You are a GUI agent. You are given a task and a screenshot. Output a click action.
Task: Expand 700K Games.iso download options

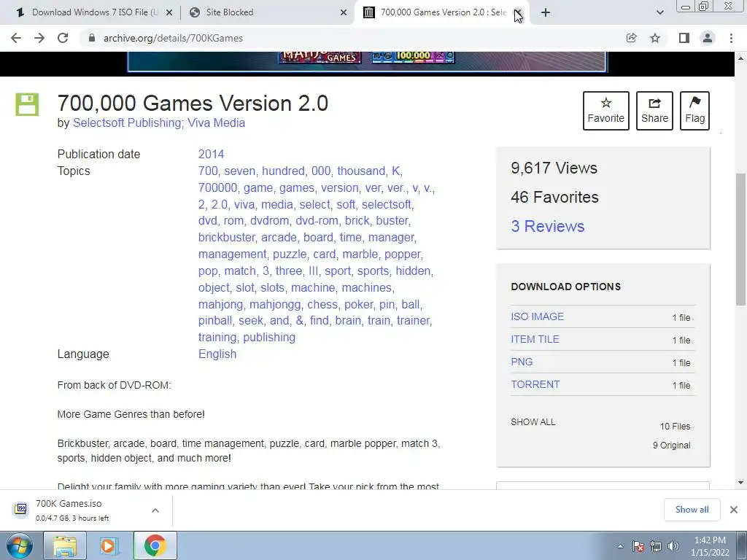[x=155, y=510]
